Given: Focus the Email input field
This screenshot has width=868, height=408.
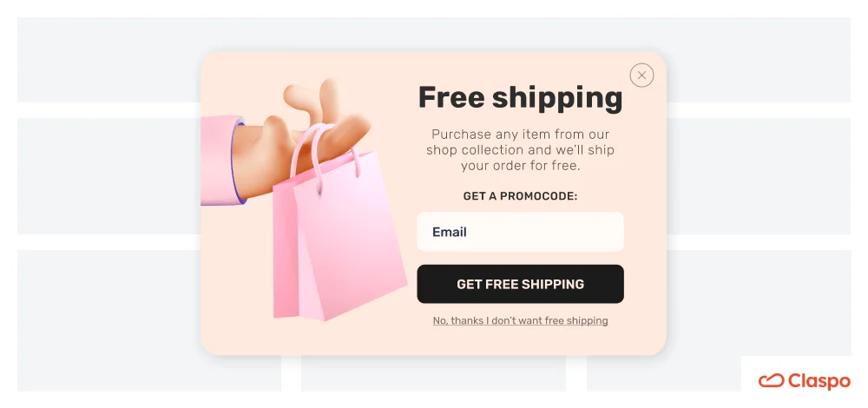Looking at the screenshot, I should coord(520,232).
